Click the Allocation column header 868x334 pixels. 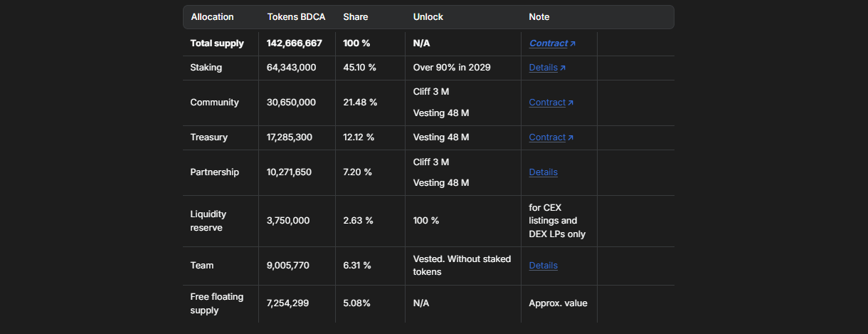click(x=212, y=17)
